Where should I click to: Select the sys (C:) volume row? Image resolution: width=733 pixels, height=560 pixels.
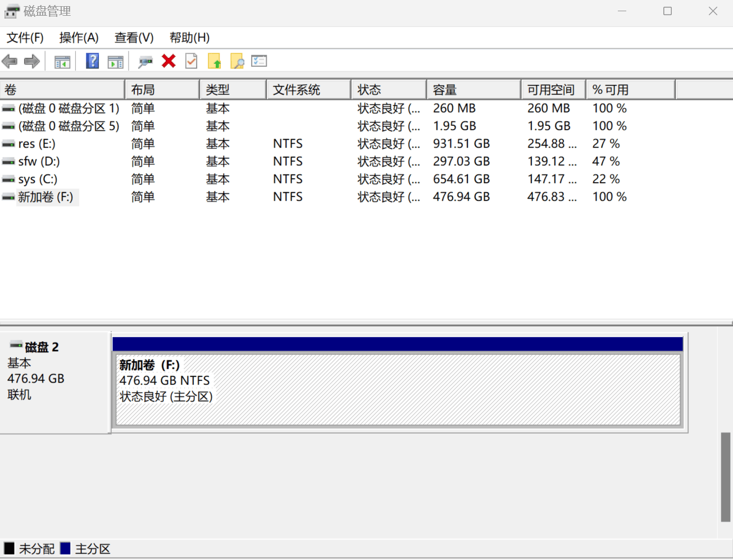coord(38,179)
